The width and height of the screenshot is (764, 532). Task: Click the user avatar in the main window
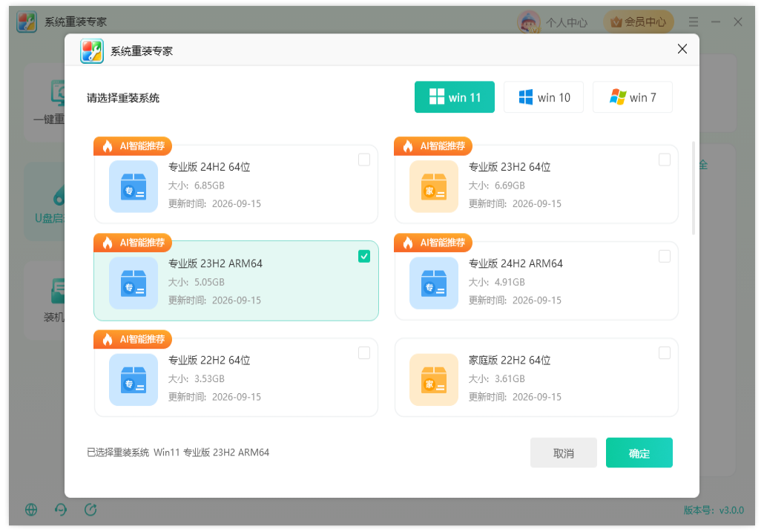[x=529, y=22]
